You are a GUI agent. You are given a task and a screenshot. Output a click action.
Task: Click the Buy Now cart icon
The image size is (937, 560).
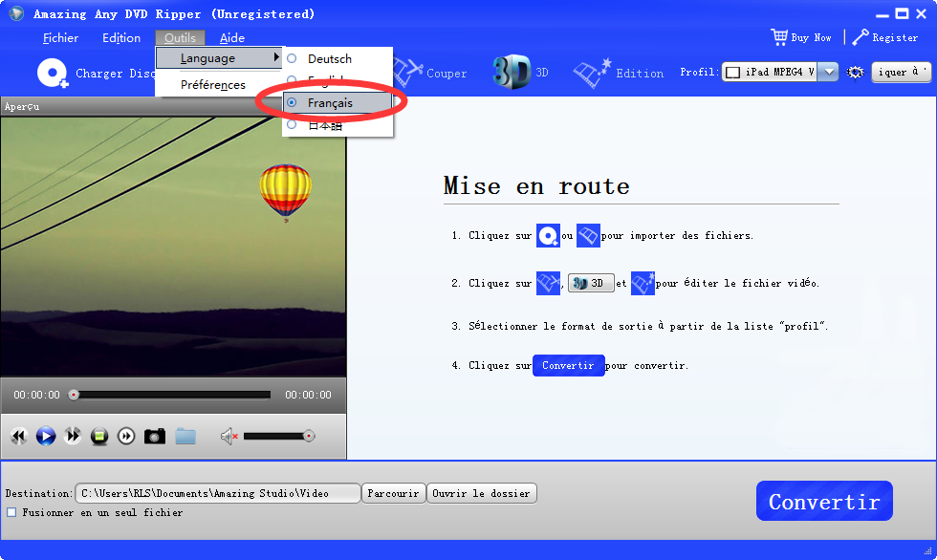pyautogui.click(x=778, y=37)
